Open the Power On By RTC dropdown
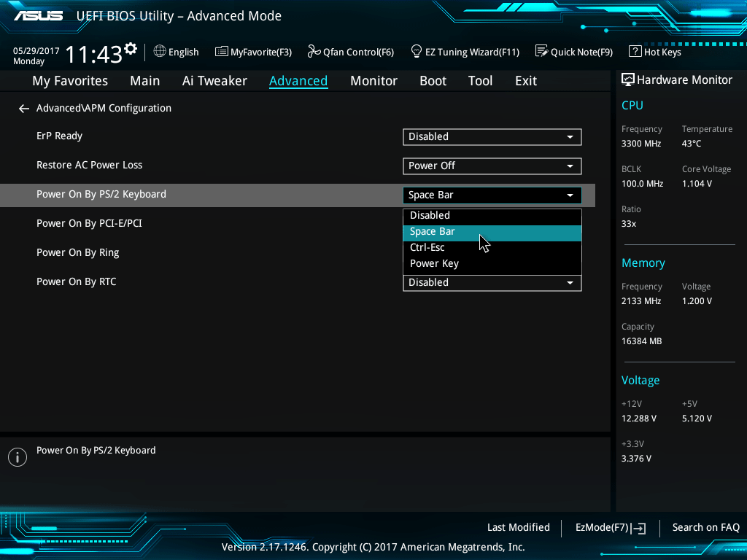Image resolution: width=747 pixels, height=560 pixels. [x=492, y=283]
